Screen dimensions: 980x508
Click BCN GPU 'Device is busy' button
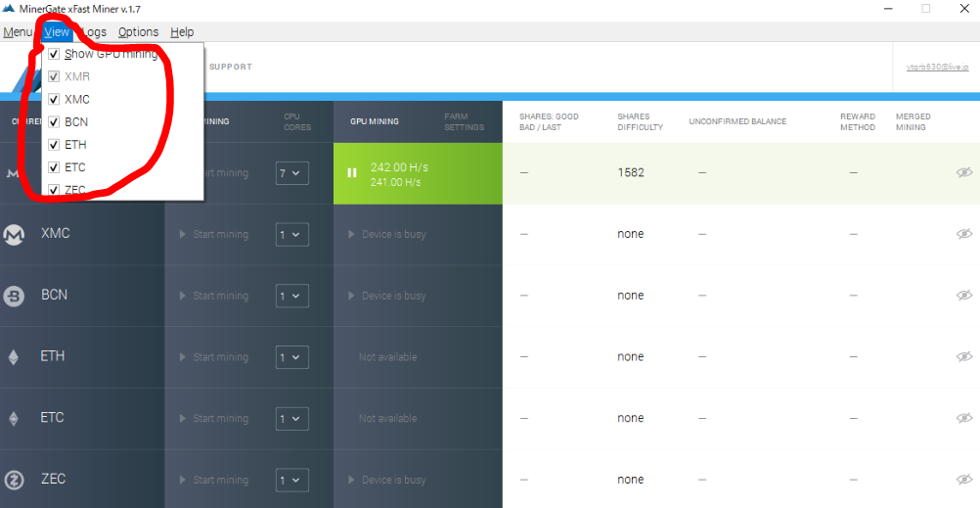(x=387, y=296)
